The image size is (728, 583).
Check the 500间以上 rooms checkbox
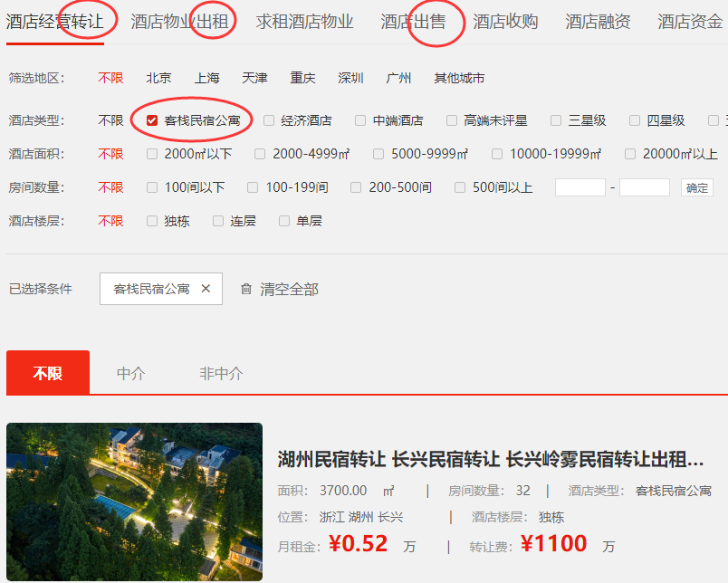click(460, 187)
